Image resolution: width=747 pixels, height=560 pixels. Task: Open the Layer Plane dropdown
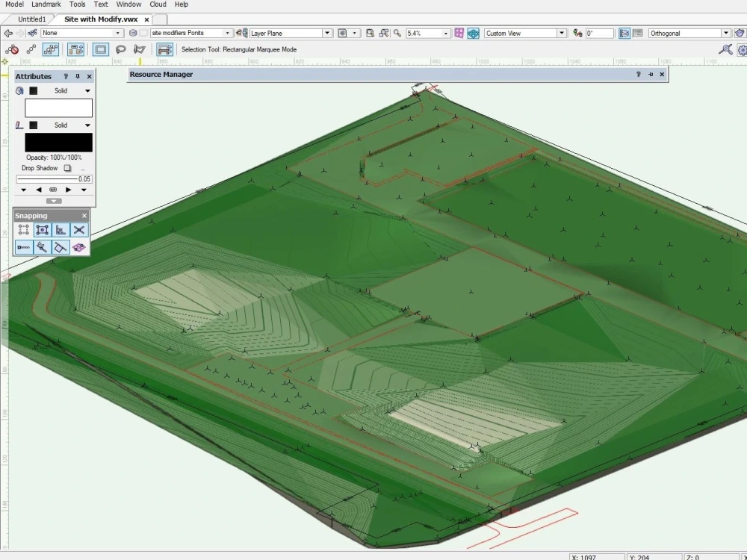[290, 34]
